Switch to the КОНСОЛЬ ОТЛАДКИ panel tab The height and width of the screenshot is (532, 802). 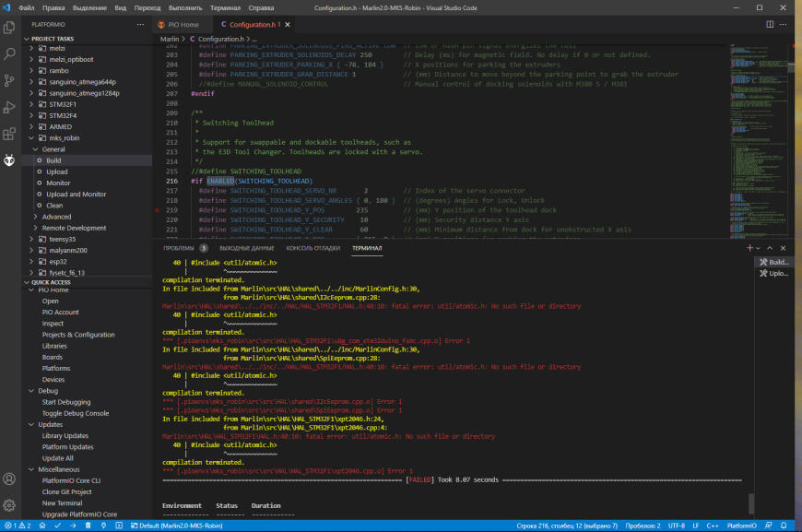(x=313, y=248)
